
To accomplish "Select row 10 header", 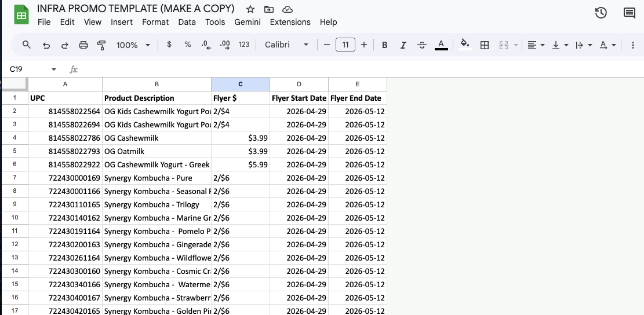I will [15, 218].
